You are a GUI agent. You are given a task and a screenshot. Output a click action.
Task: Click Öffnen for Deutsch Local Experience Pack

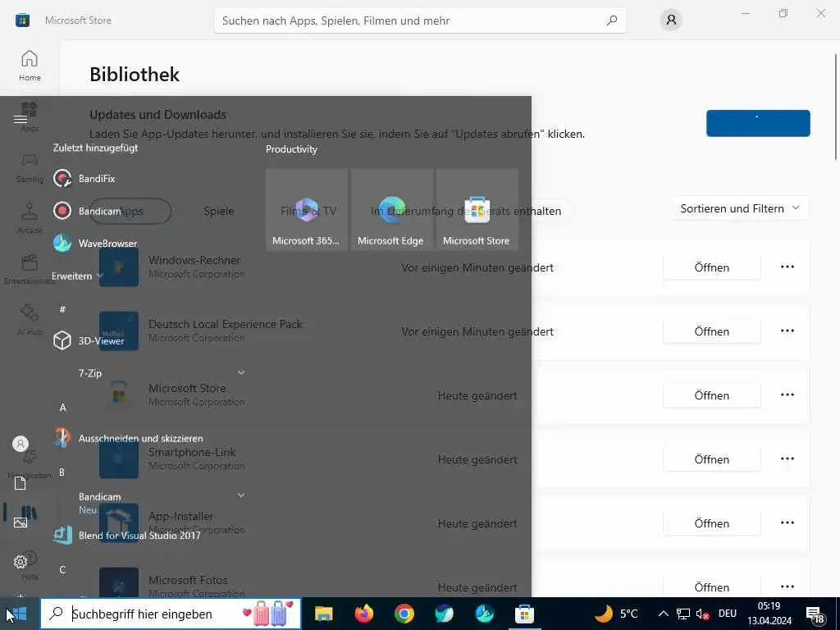coord(711,331)
